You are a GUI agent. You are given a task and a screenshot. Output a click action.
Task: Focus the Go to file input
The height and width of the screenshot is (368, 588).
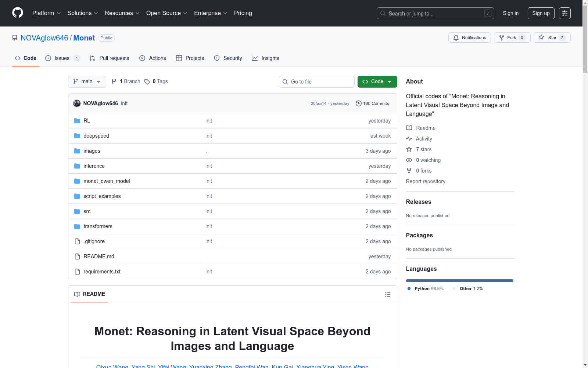point(317,82)
